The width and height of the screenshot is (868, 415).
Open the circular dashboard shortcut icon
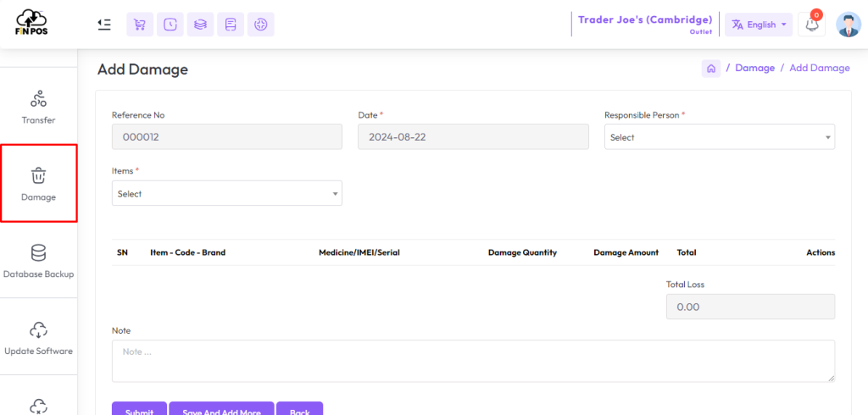point(261,25)
